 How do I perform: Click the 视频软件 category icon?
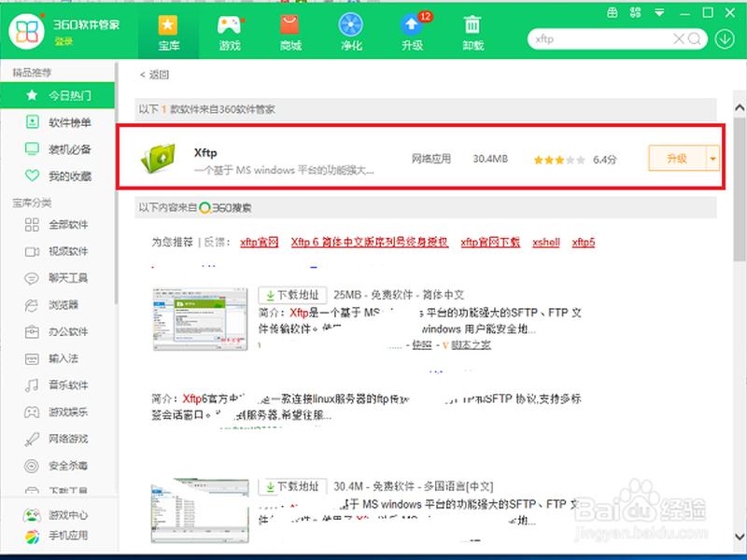[x=32, y=251]
